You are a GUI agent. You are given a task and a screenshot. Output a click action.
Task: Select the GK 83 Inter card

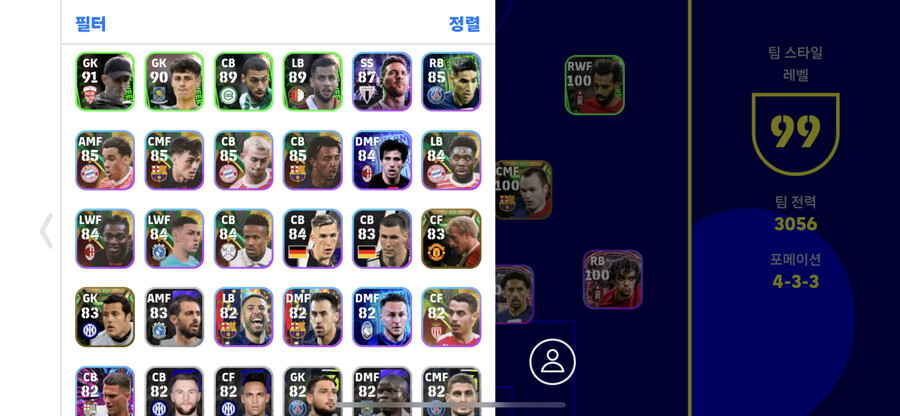[x=105, y=317]
